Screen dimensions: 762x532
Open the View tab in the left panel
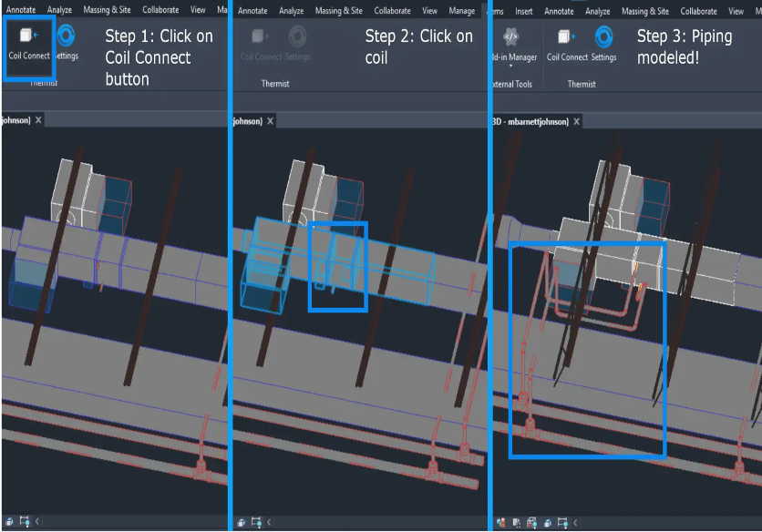pyautogui.click(x=198, y=10)
